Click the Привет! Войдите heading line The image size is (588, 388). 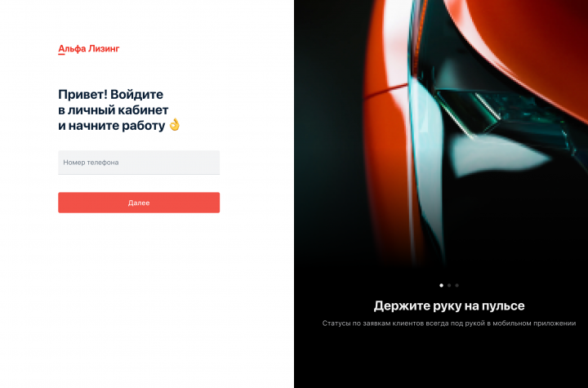[110, 94]
